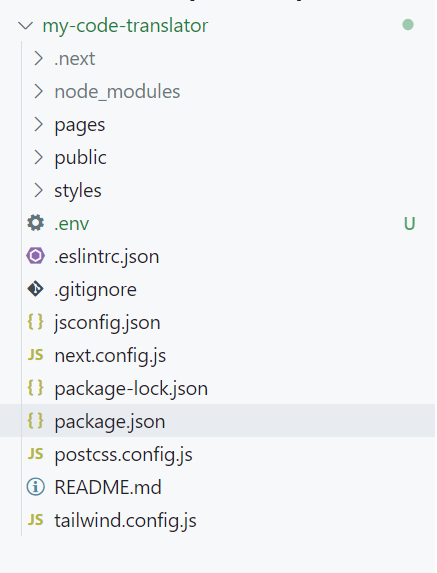Image resolution: width=437 pixels, height=573 pixels.
Task: Click the braces icon next to jsconfig.json
Action: (x=35, y=322)
